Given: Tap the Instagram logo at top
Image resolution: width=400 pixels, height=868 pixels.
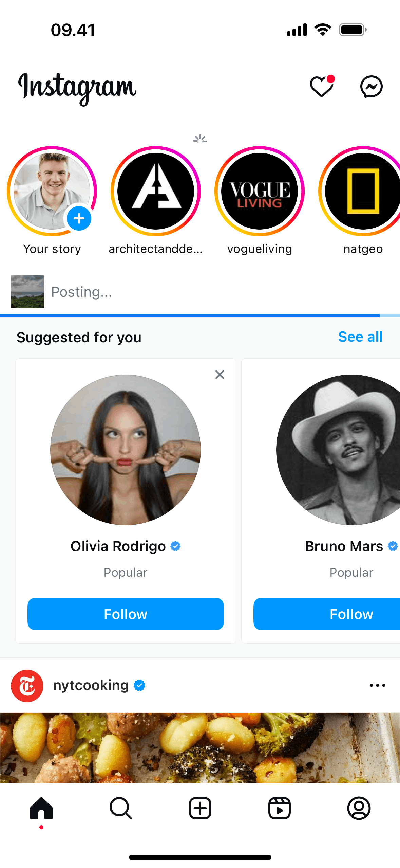Looking at the screenshot, I should click(77, 88).
